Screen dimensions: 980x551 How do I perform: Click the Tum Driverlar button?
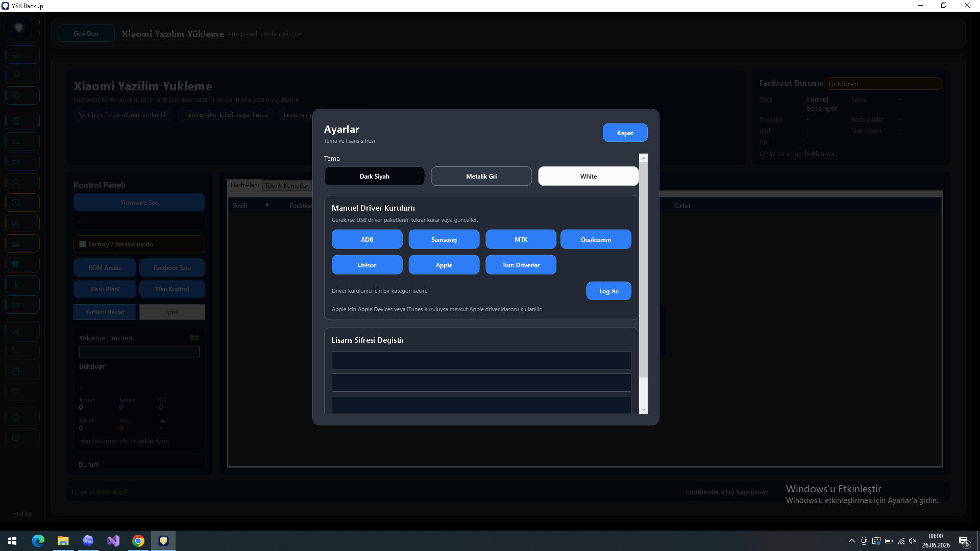point(521,265)
